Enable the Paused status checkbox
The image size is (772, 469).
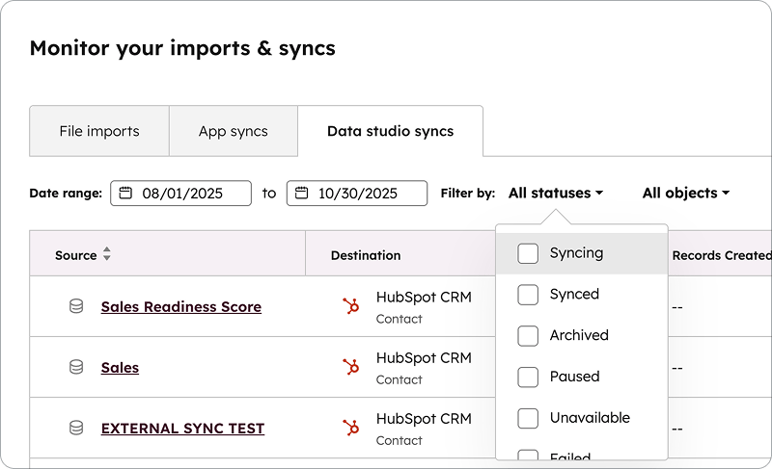528,377
